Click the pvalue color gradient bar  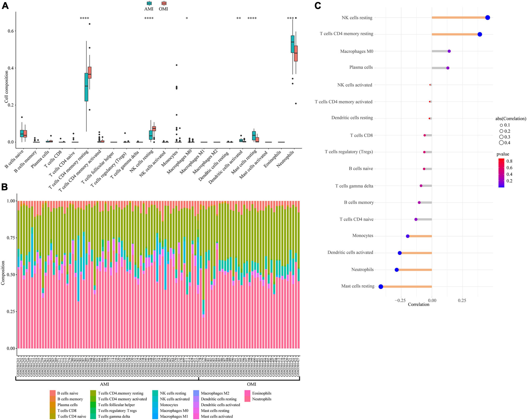pos(501,173)
